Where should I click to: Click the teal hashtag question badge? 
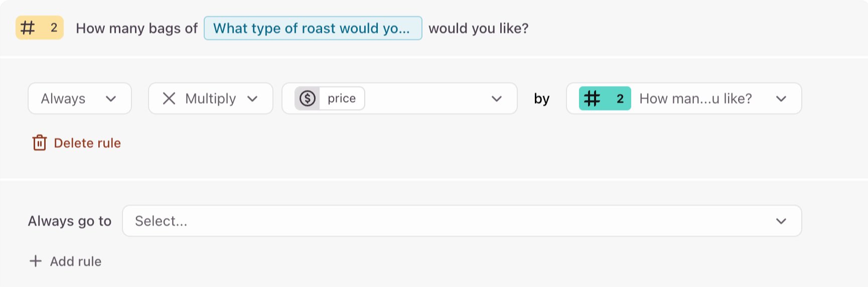coord(605,98)
